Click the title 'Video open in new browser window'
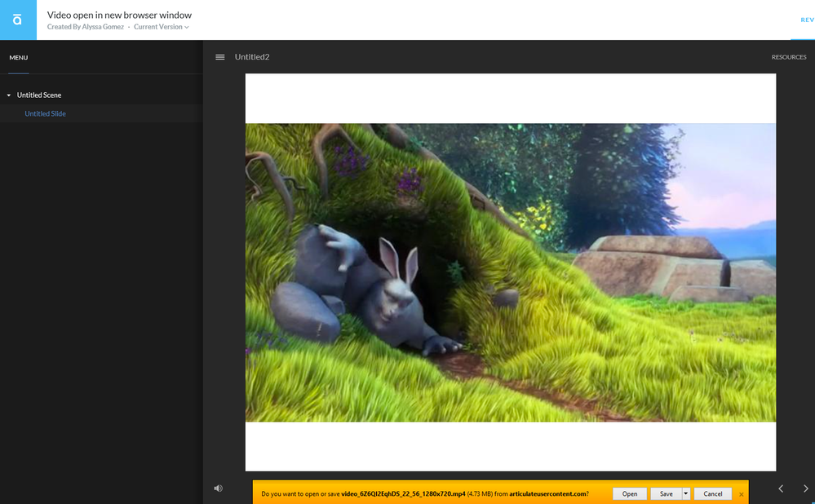Image resolution: width=815 pixels, height=504 pixels. (120, 15)
